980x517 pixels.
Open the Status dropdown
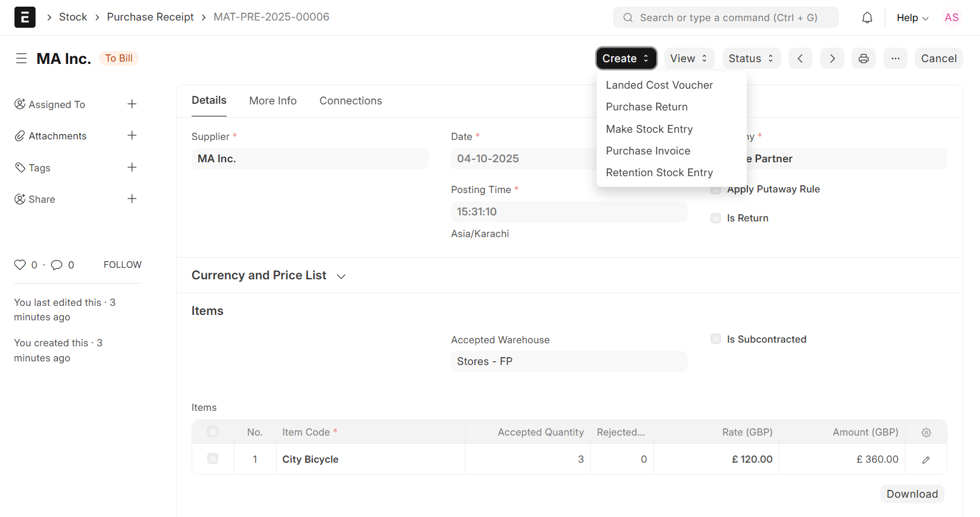pos(751,59)
